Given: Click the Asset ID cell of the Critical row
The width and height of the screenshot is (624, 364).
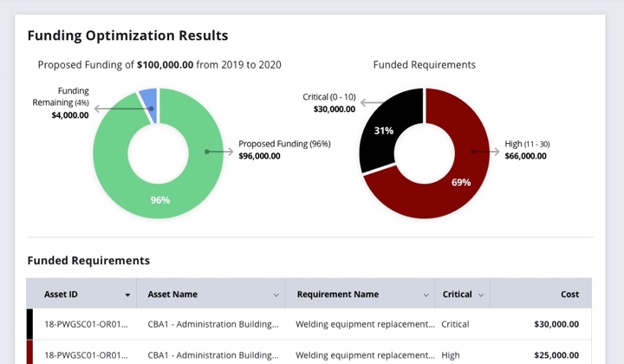Looking at the screenshot, I should (x=86, y=324).
